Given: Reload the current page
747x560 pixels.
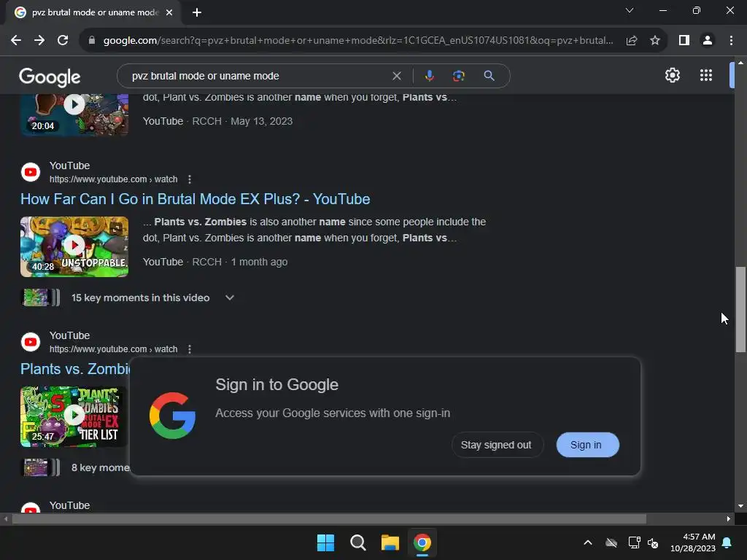Looking at the screenshot, I should click(x=63, y=41).
